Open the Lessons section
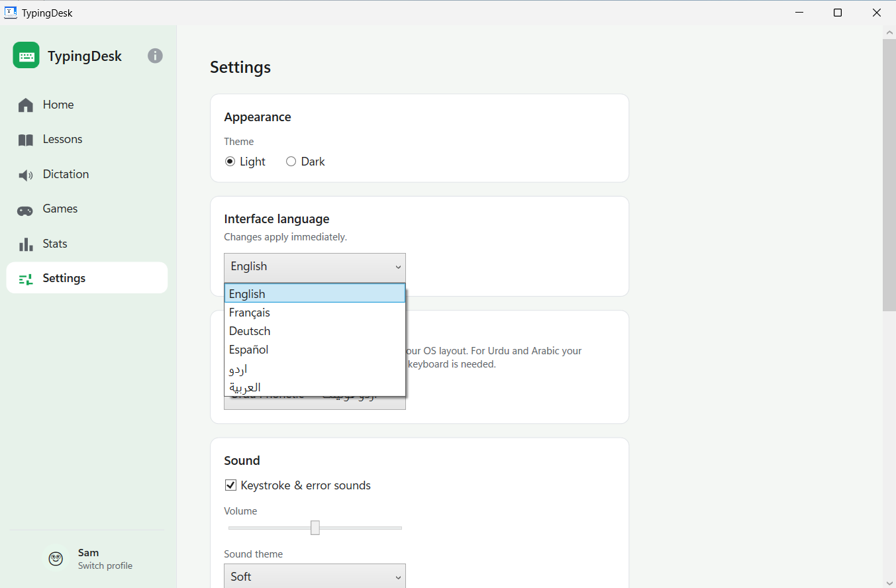Image resolution: width=896 pixels, height=588 pixels. click(x=87, y=140)
